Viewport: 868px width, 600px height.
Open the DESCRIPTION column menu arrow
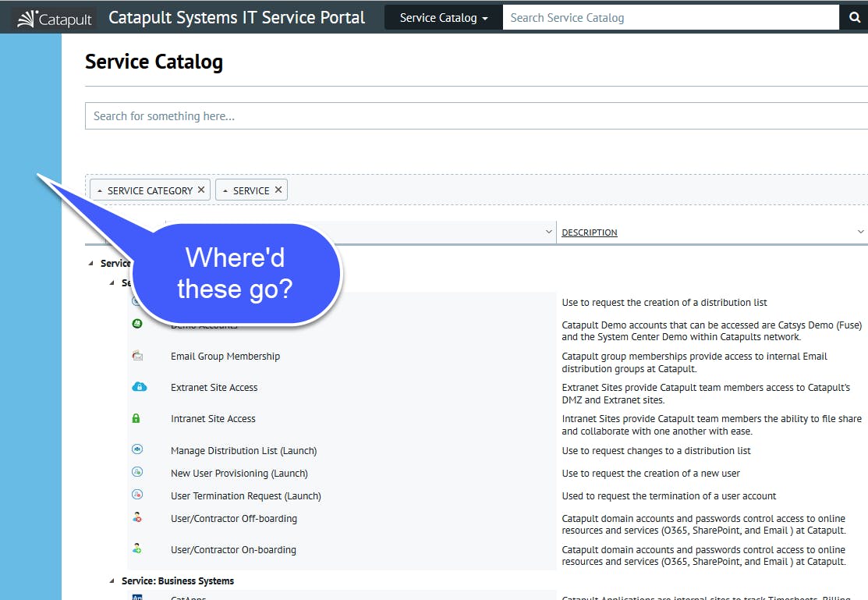[860, 232]
